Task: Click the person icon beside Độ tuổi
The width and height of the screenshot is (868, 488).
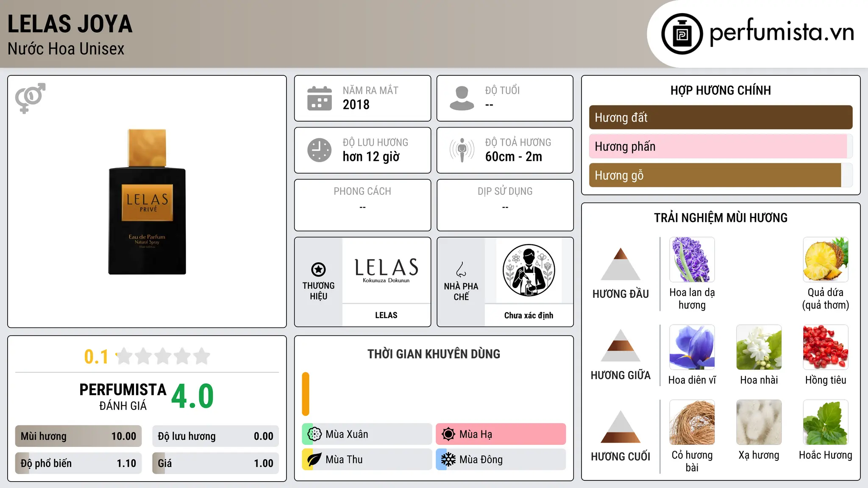Action: pyautogui.click(x=462, y=98)
